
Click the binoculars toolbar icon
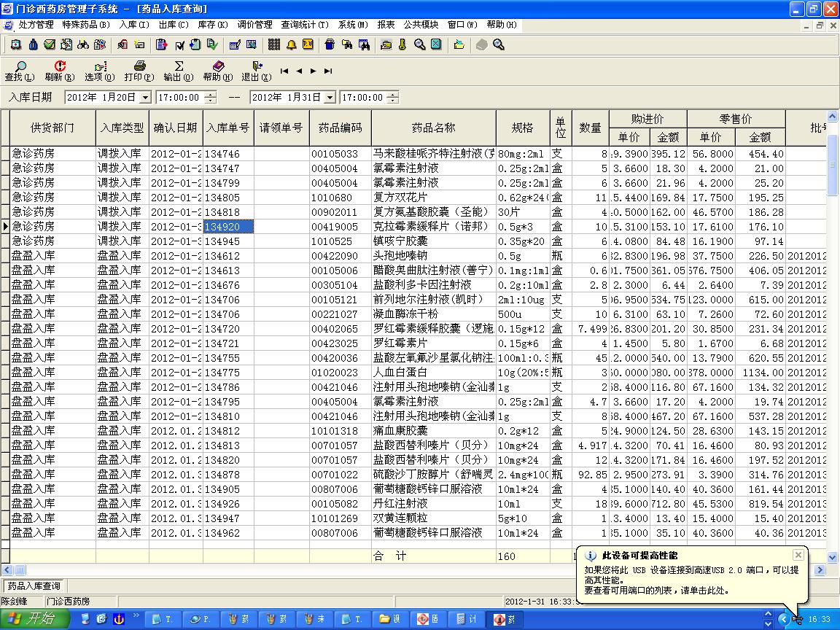click(x=83, y=44)
